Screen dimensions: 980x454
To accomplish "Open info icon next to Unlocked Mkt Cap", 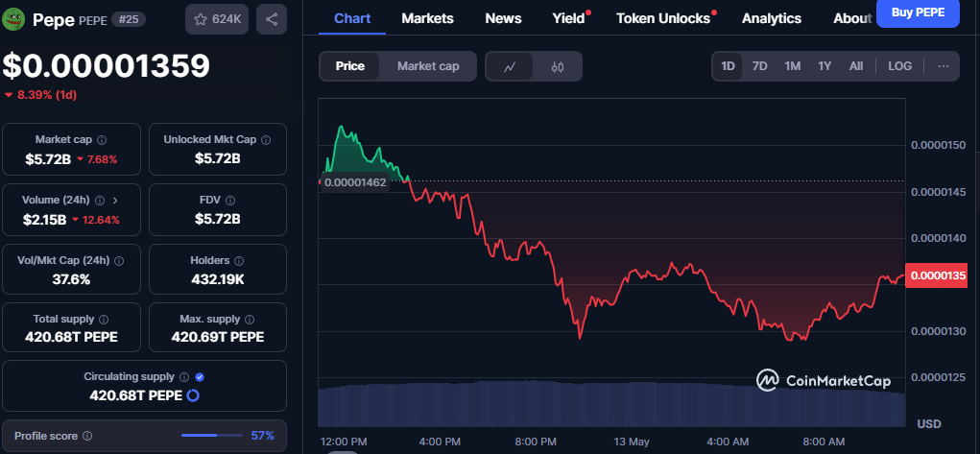I will pos(266,139).
